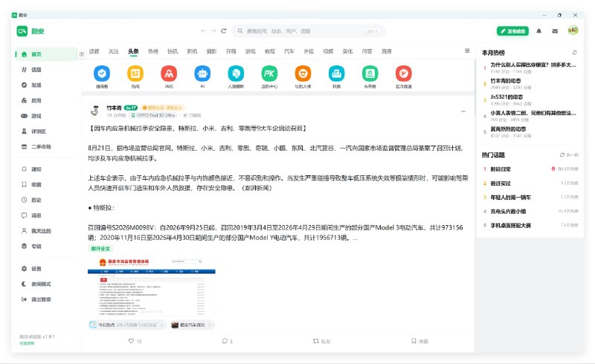595x364 pixels.
Task: Open the 评测区 flask sidebar item
Action: [x=45, y=131]
